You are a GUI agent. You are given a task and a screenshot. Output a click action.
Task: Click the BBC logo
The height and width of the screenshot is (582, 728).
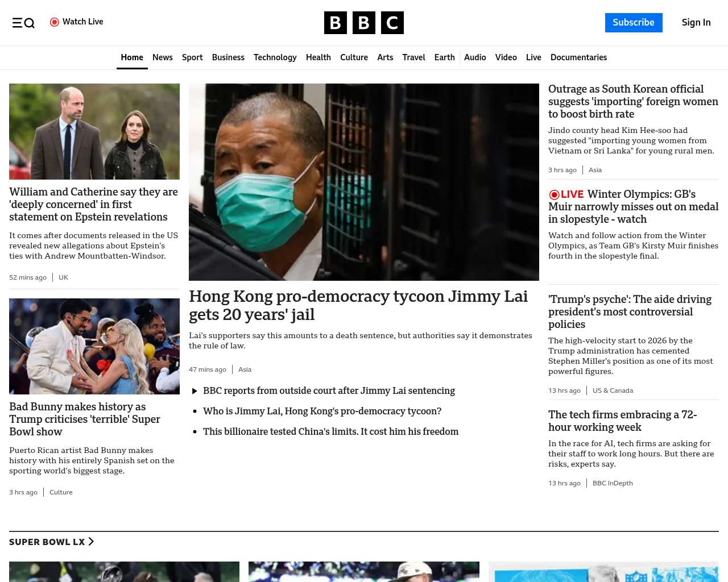(x=363, y=23)
